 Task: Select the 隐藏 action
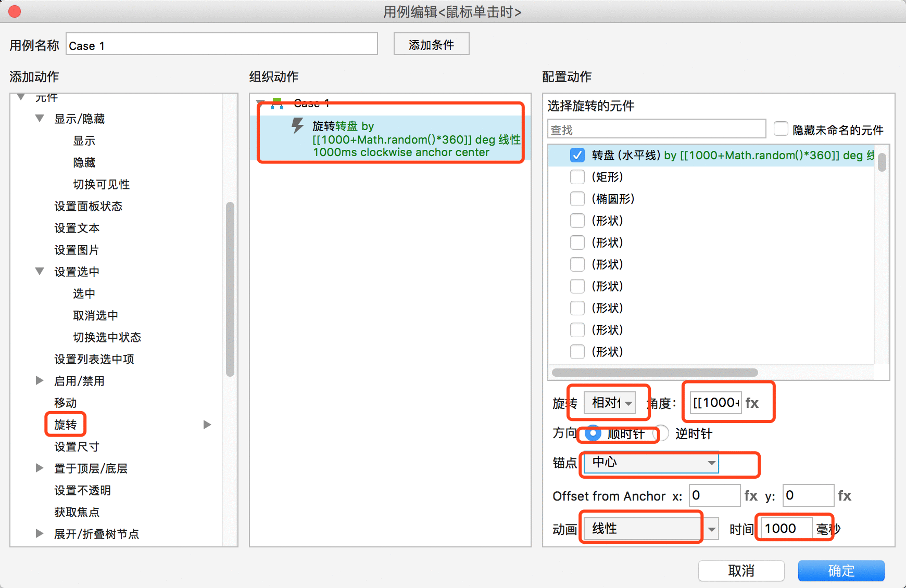coord(84,162)
